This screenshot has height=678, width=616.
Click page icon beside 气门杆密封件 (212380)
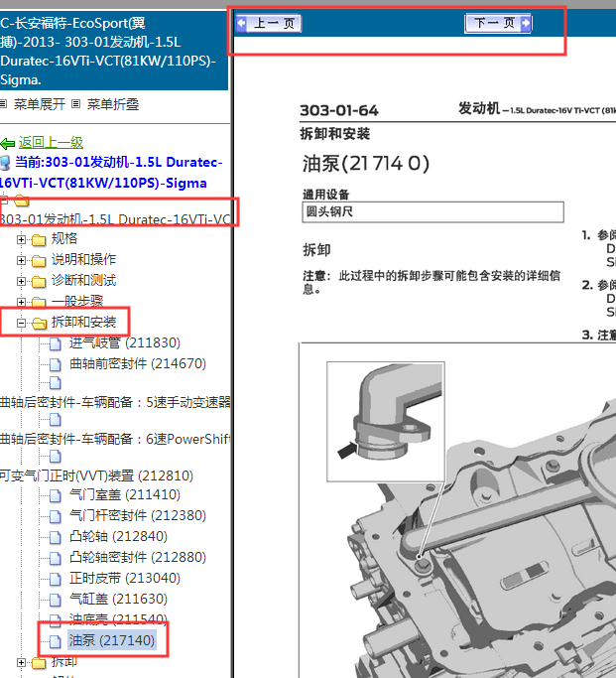(55, 517)
